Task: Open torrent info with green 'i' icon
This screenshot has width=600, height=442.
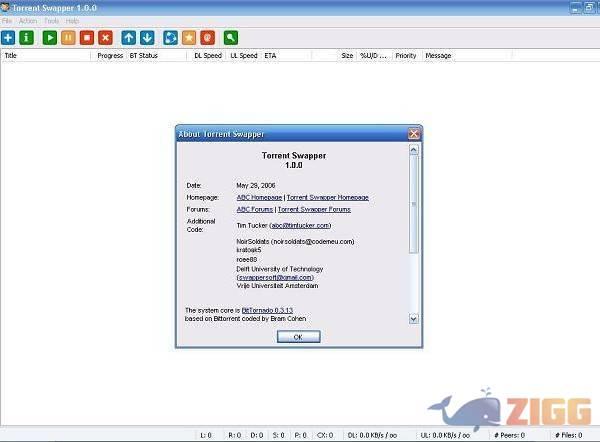Action: (27, 37)
